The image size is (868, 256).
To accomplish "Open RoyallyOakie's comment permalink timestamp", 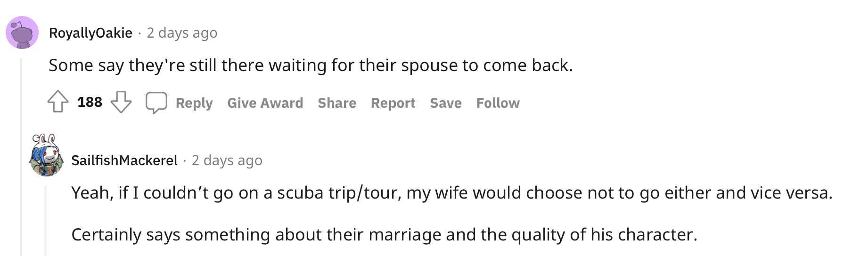I will point(182,33).
